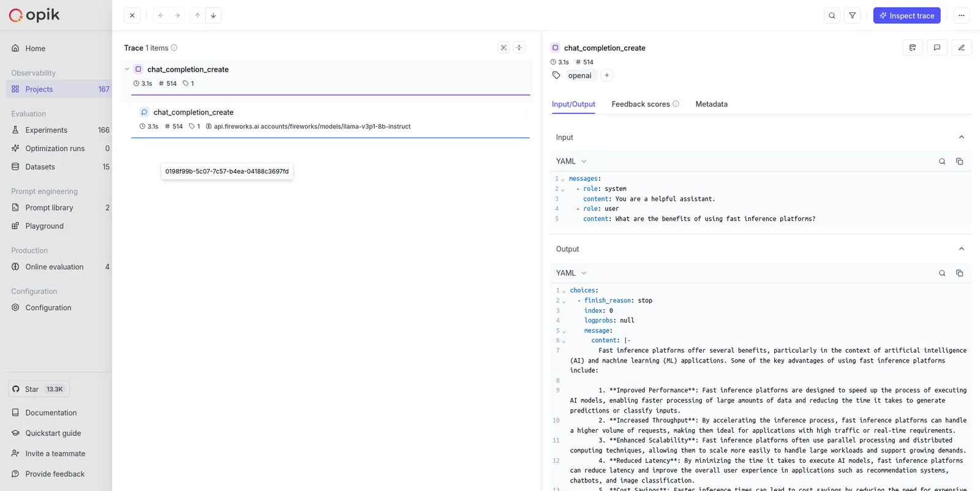Viewport: 980px width, 491px height.
Task: Open the Input YAML format dropdown
Action: pyautogui.click(x=571, y=161)
